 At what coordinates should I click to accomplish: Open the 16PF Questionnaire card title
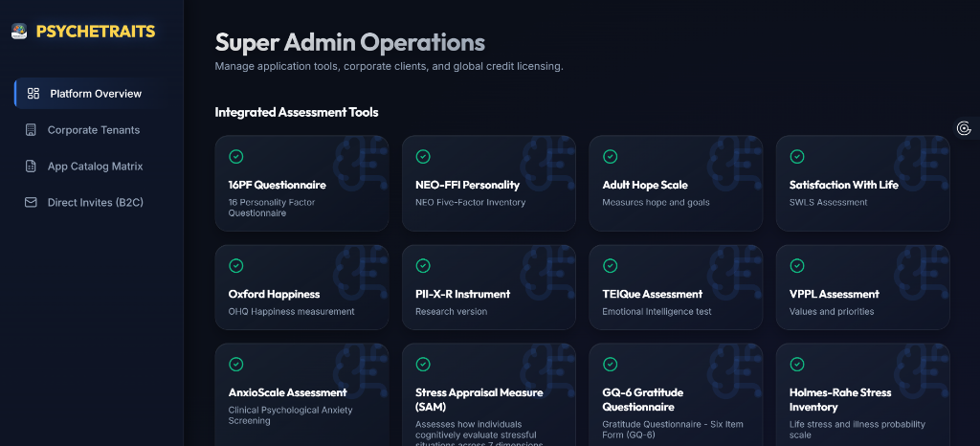(x=277, y=185)
